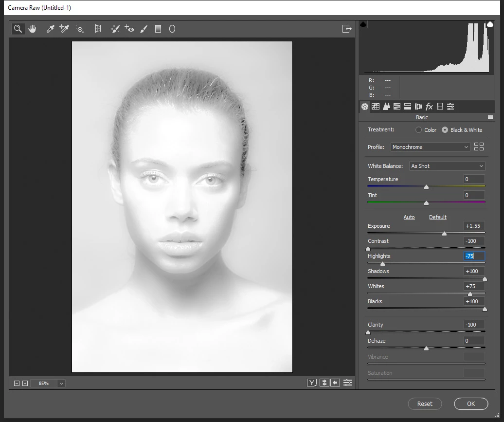
Task: Open the B&W Mix tab
Action: [x=397, y=107]
